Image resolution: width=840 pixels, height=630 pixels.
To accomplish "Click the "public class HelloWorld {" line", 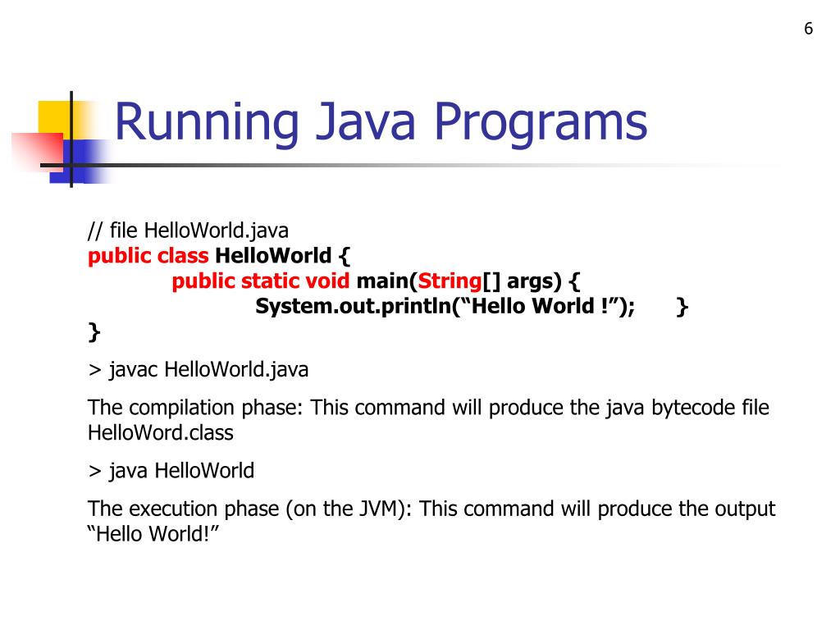I will 218,256.
